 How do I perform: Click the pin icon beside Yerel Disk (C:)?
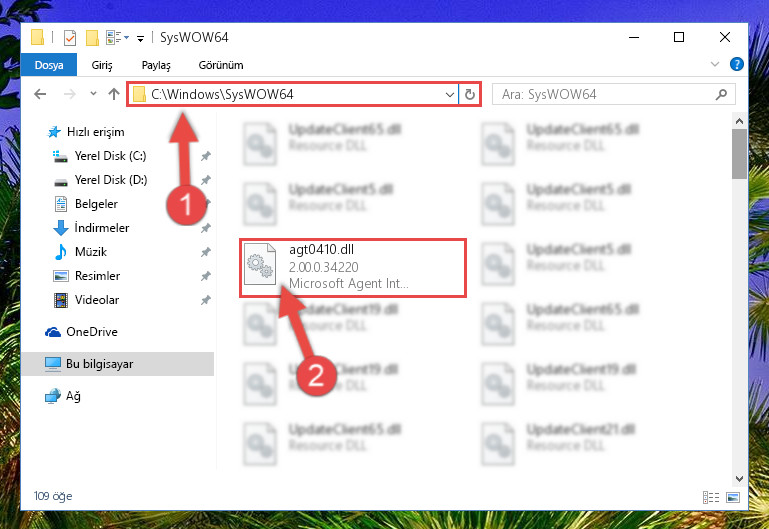[205, 156]
